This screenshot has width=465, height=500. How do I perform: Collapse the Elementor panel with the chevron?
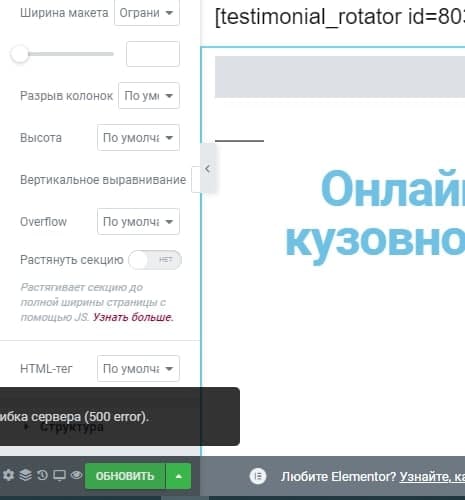click(208, 169)
